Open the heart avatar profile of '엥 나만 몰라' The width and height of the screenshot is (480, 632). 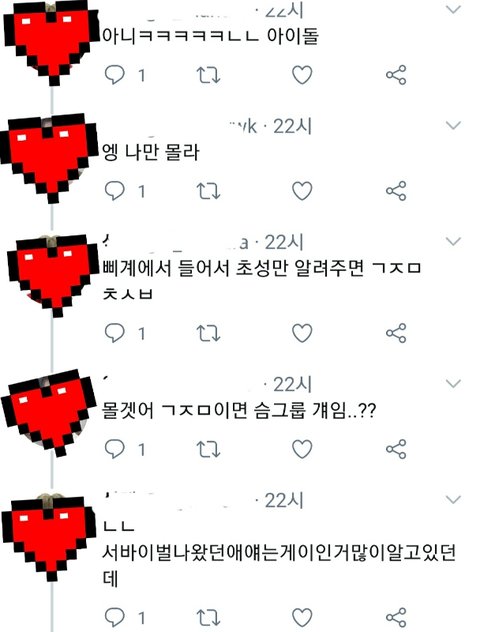[x=49, y=158]
